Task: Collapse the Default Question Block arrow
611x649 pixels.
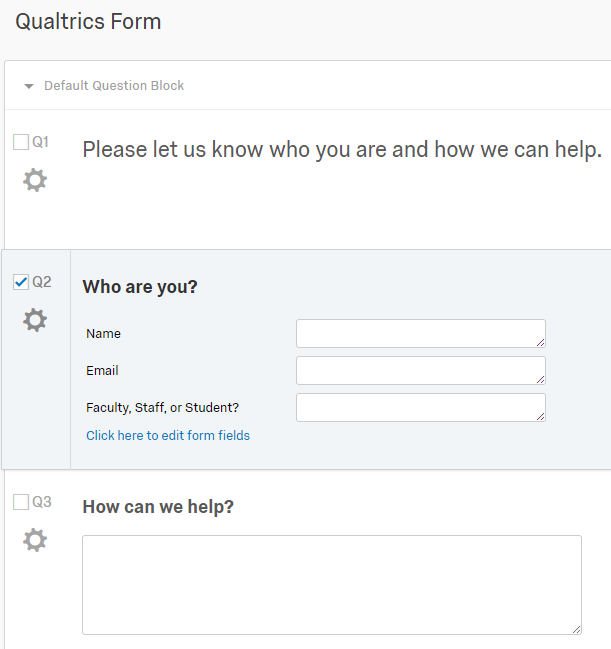Action: (x=29, y=86)
